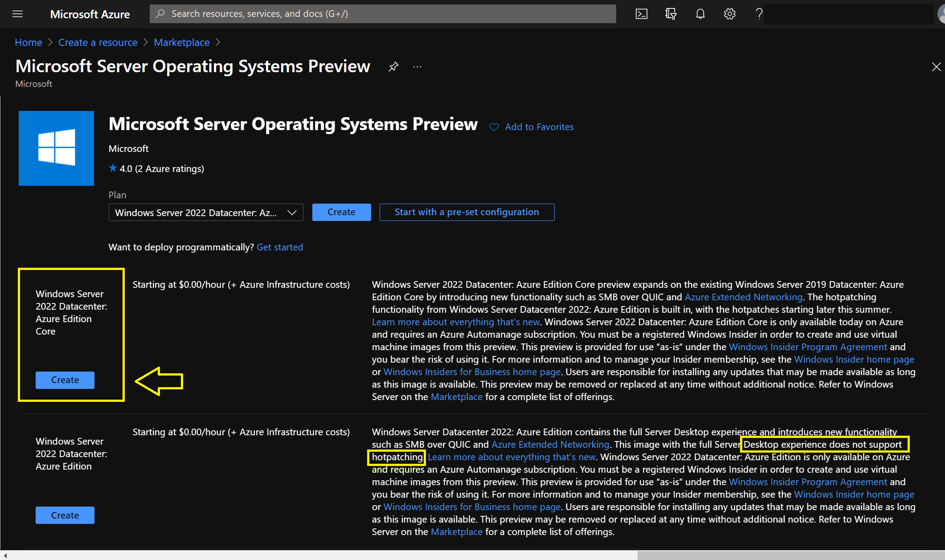Open portal settings gear
945x560 pixels.
[729, 14]
